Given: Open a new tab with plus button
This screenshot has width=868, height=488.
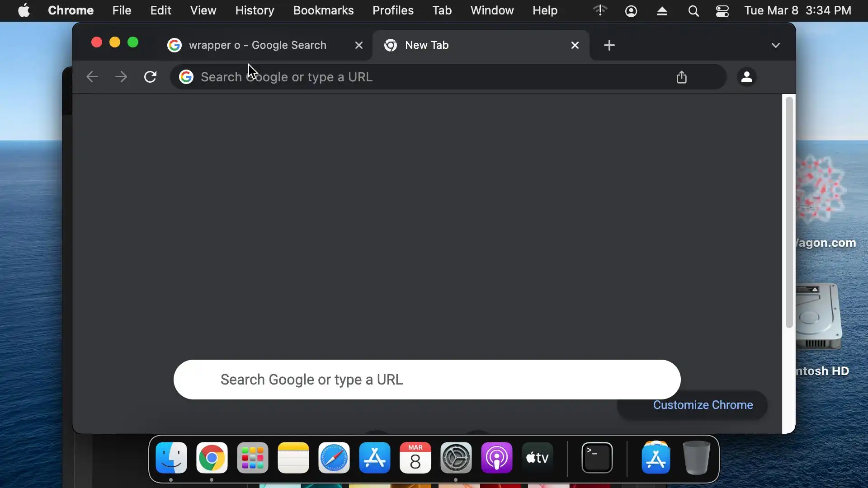Looking at the screenshot, I should [609, 45].
